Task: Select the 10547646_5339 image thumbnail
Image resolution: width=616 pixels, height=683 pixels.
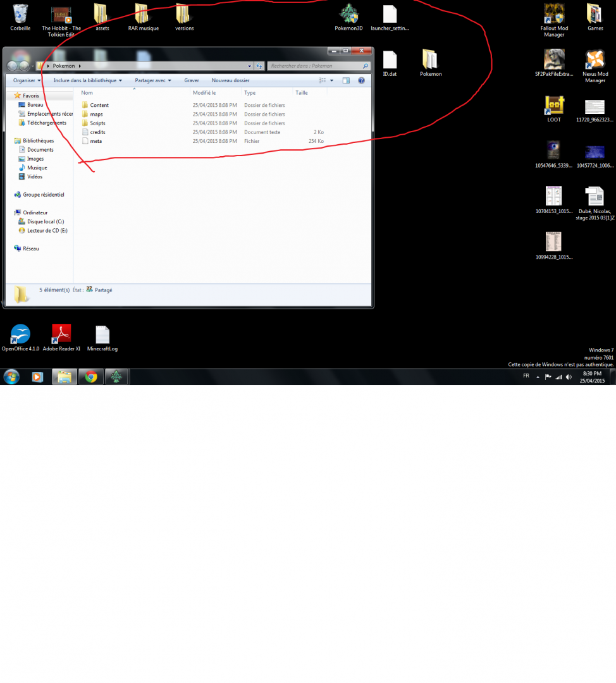Action: pyautogui.click(x=553, y=155)
